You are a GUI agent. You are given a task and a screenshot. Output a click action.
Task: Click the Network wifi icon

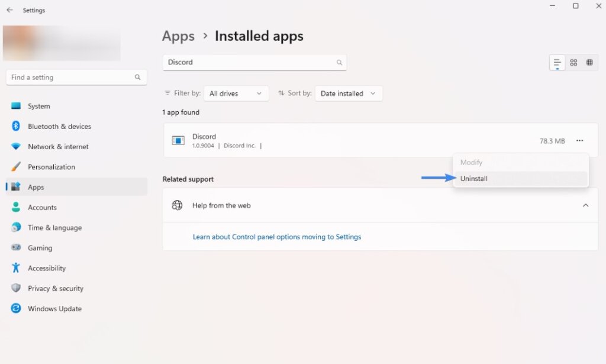(x=16, y=146)
